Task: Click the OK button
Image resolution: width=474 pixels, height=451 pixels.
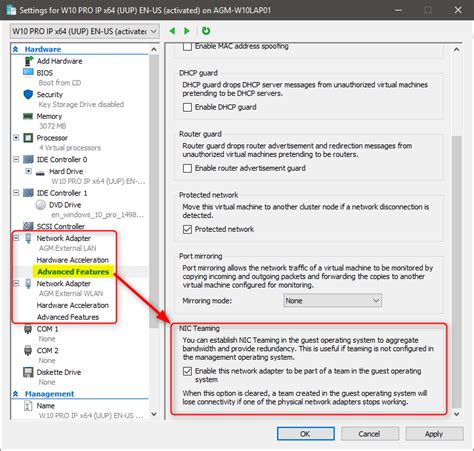Action: coord(306,434)
